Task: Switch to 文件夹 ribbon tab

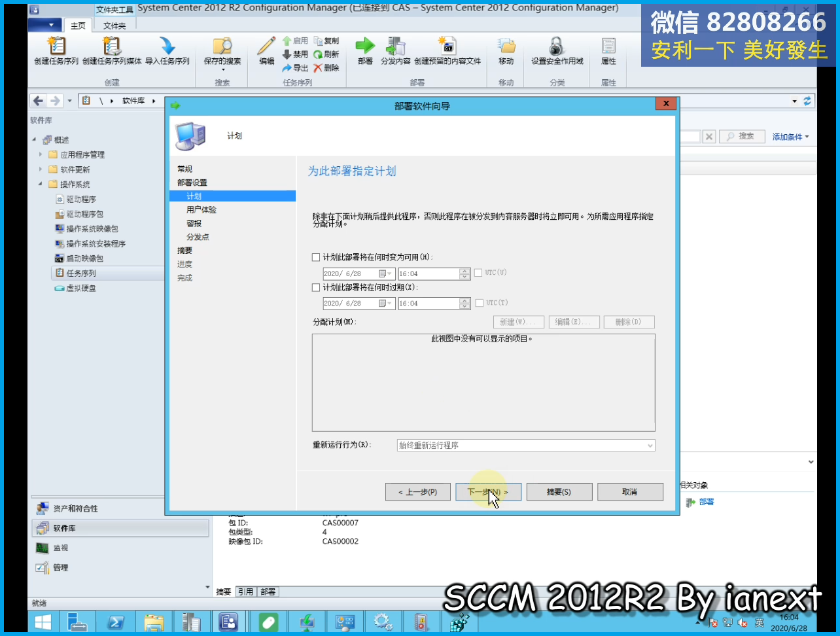Action: (114, 26)
